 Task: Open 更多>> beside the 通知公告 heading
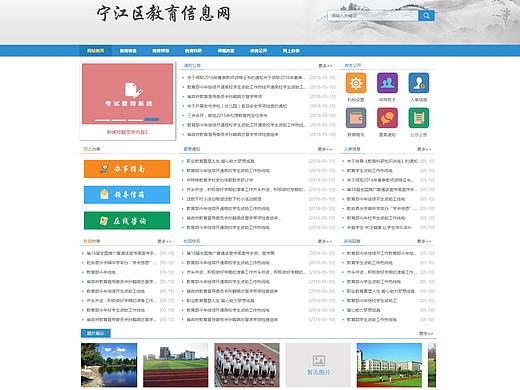click(325, 66)
